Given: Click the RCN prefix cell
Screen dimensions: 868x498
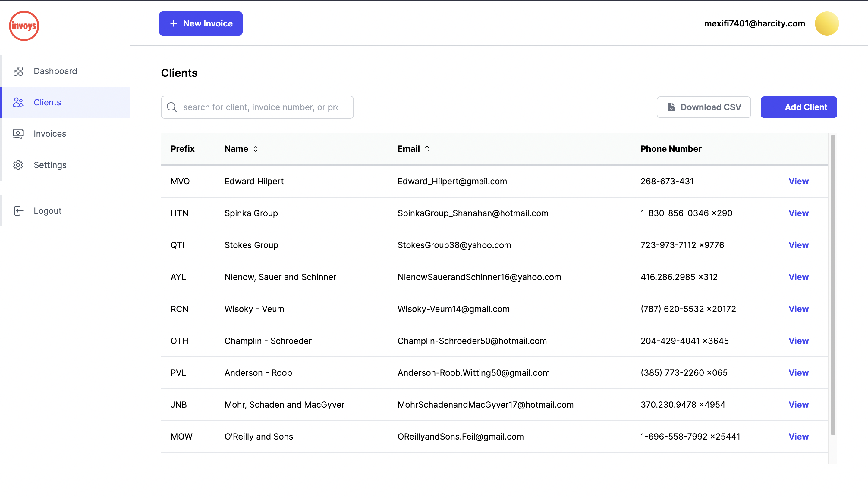Looking at the screenshot, I should click(179, 309).
